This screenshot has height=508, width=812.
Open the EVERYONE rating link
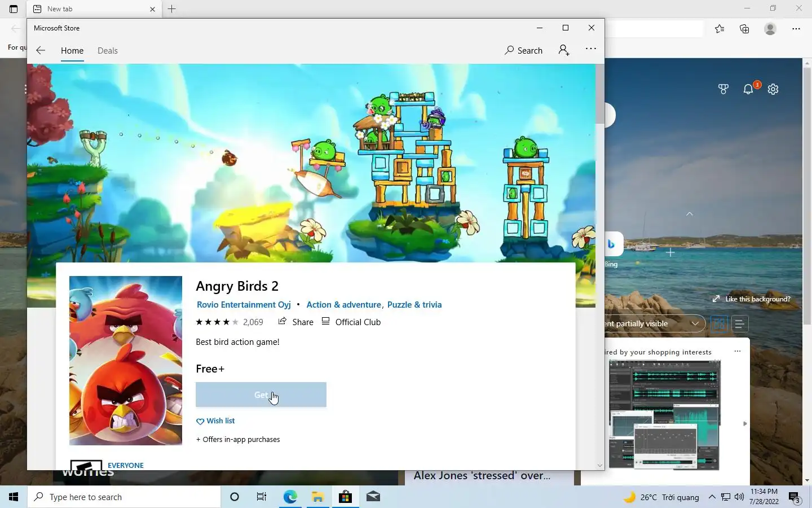click(126, 466)
